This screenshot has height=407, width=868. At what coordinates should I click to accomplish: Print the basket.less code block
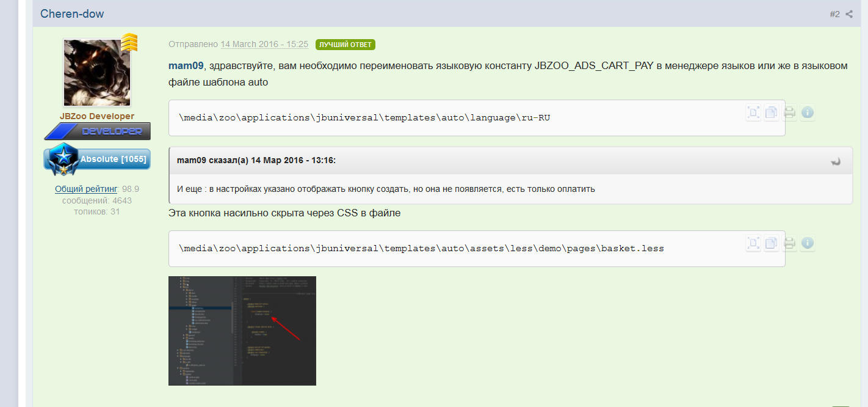[789, 243]
